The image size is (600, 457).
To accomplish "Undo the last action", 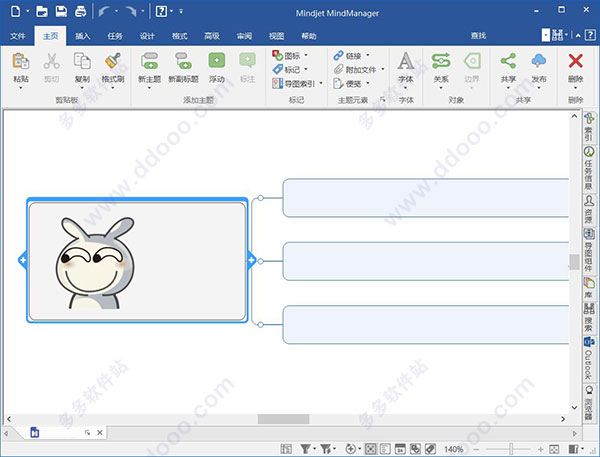I will (x=104, y=11).
